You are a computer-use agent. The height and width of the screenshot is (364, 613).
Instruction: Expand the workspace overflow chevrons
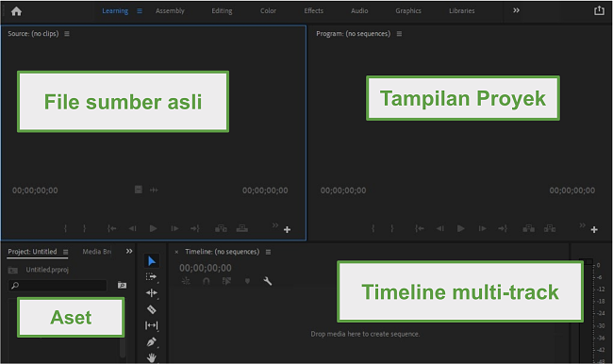[516, 10]
